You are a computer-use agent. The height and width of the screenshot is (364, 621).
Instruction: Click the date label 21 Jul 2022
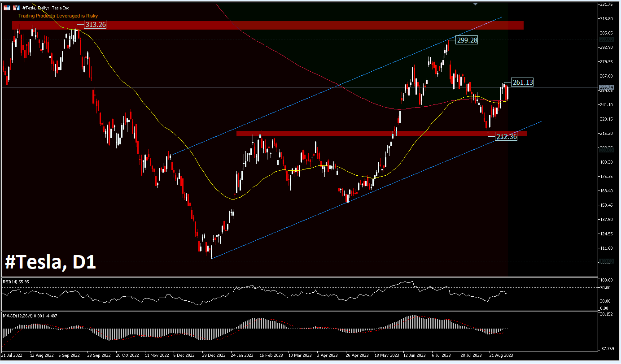coord(13,355)
